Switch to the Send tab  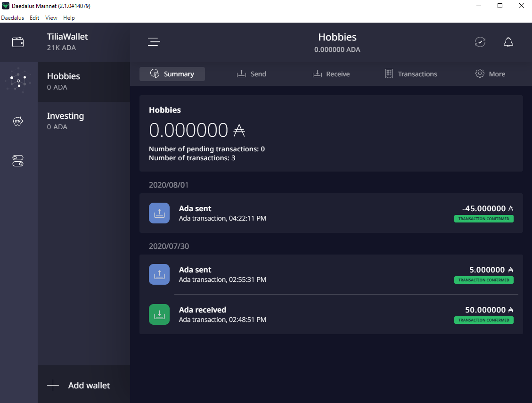[x=252, y=74]
